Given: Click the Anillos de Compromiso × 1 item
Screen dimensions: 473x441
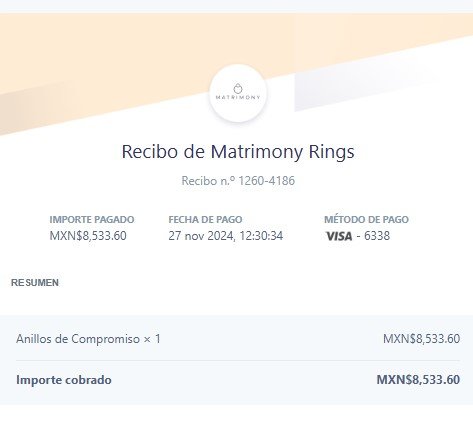Looking at the screenshot, I should coord(88,339).
